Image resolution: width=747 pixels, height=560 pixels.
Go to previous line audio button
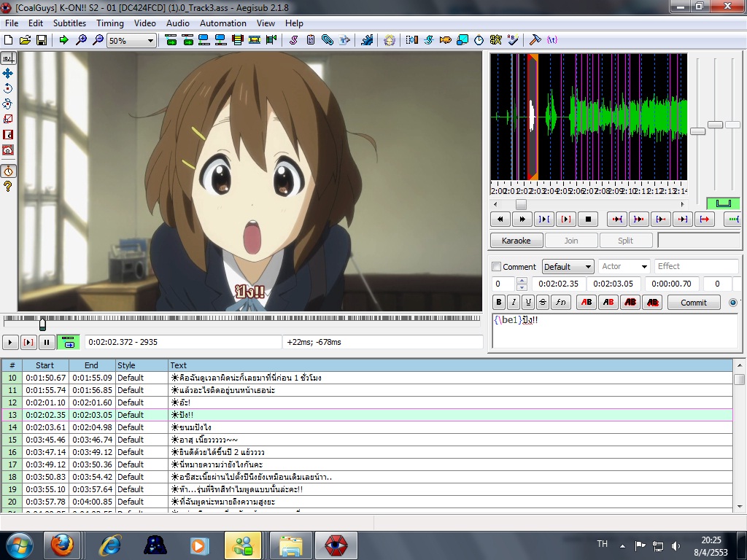pyautogui.click(x=500, y=219)
